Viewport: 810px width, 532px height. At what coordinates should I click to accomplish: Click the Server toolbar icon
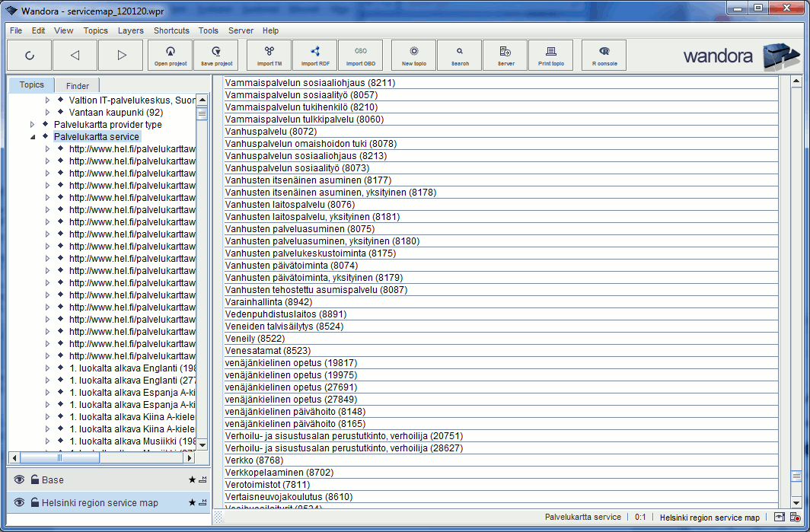point(505,54)
